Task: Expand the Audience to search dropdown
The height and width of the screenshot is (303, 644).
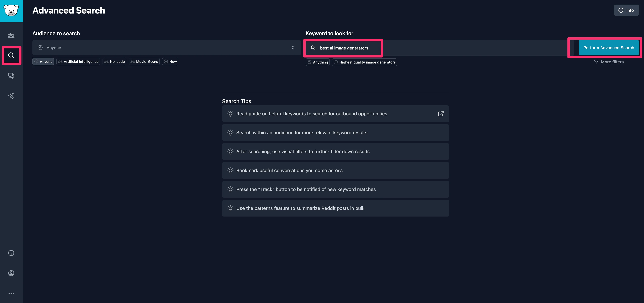Action: pyautogui.click(x=166, y=47)
